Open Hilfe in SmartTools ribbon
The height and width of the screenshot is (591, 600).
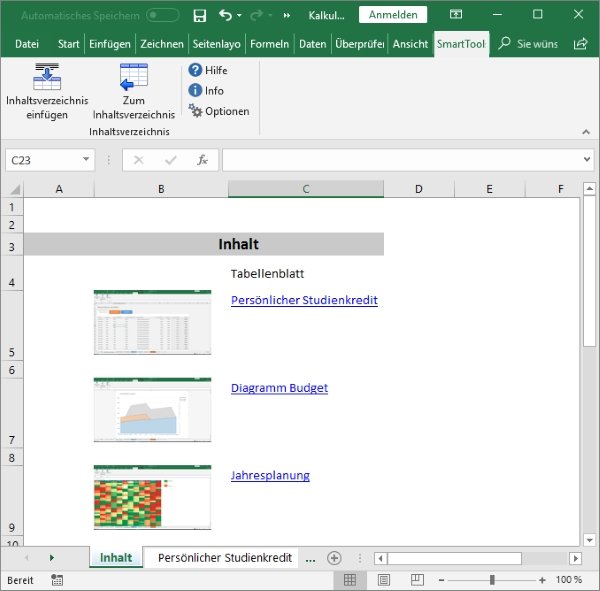pos(208,70)
